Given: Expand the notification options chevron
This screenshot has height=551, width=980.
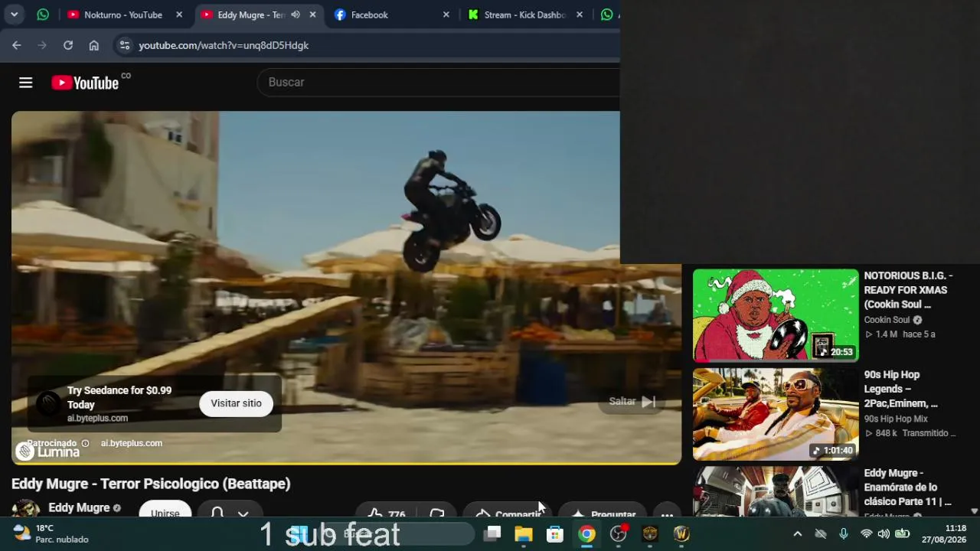Looking at the screenshot, I should click(x=243, y=513).
